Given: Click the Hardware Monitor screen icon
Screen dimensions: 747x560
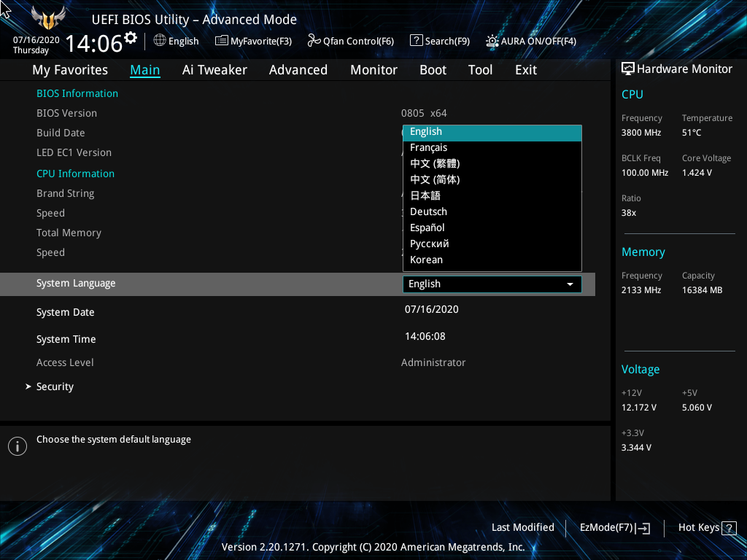Looking at the screenshot, I should point(628,69).
